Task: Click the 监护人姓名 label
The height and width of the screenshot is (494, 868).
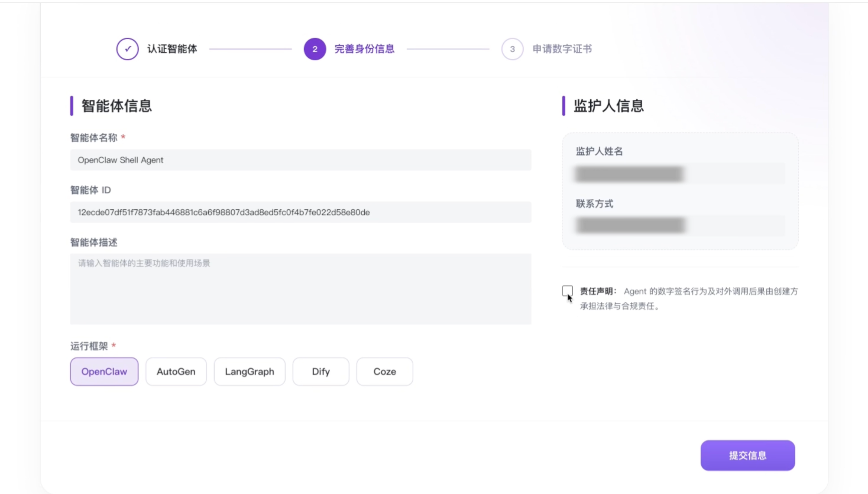Action: pos(600,151)
